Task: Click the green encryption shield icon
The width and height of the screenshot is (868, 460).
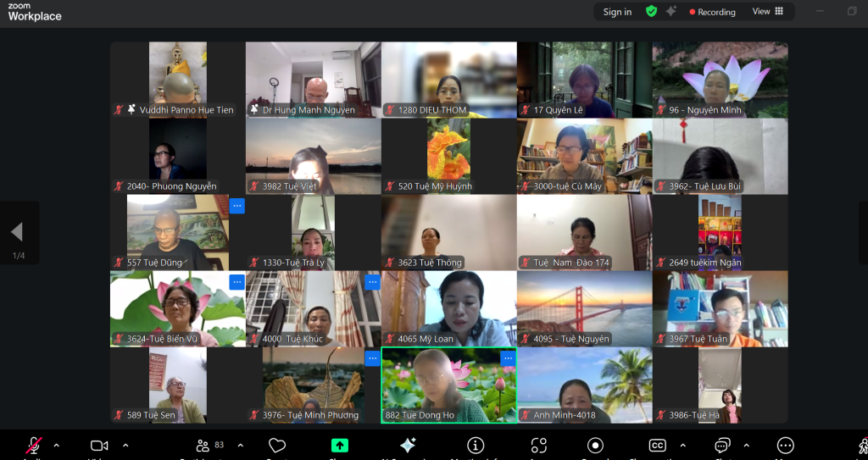Action: click(x=651, y=12)
